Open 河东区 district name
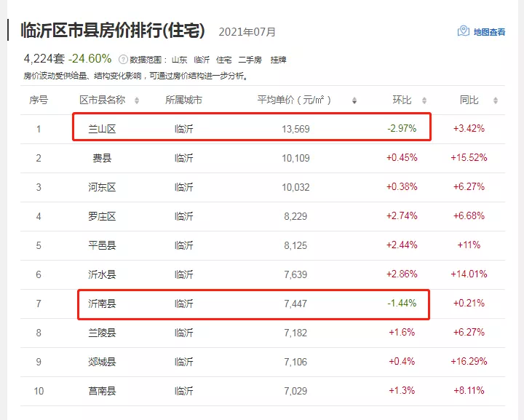Viewport: 524px width, 420px height. 102,187
